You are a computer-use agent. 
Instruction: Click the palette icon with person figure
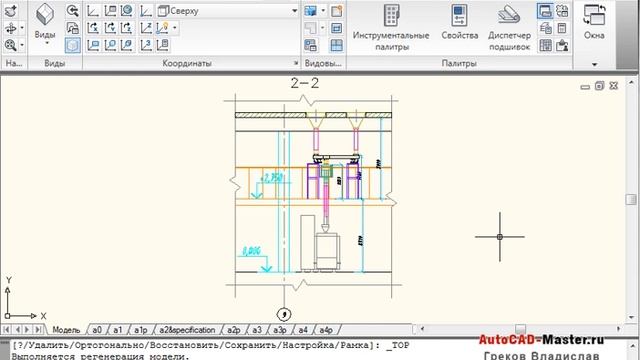(x=562, y=45)
